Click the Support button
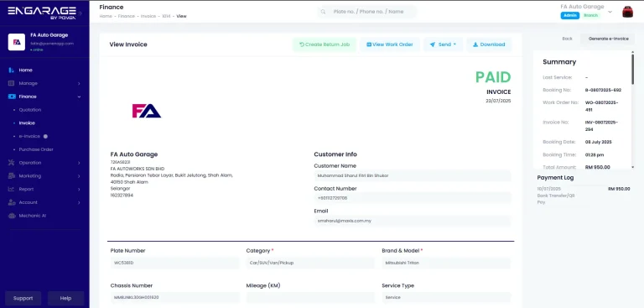 [23, 298]
